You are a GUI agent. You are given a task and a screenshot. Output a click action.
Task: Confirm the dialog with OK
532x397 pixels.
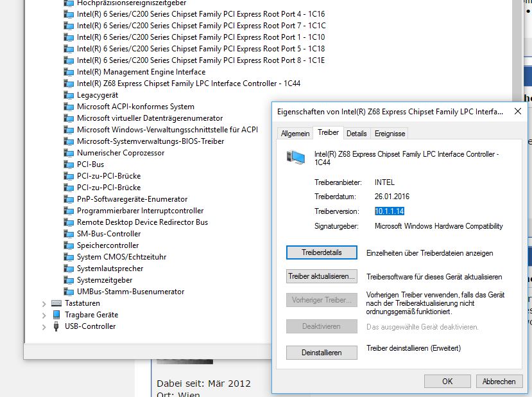tap(447, 382)
